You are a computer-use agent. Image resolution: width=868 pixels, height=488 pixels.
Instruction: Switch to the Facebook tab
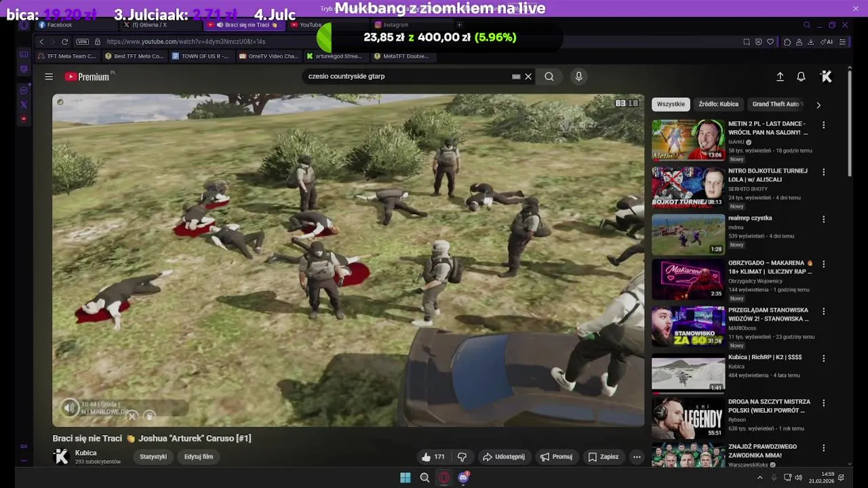[x=78, y=25]
